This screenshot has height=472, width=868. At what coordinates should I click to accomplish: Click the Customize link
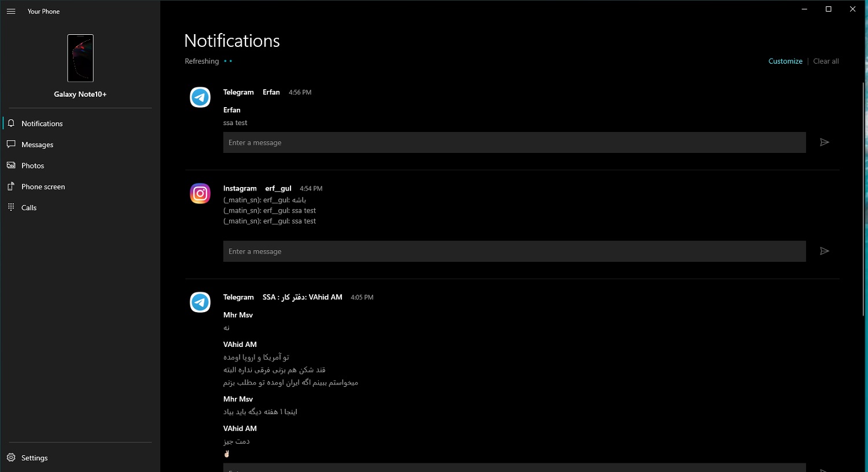click(x=785, y=61)
